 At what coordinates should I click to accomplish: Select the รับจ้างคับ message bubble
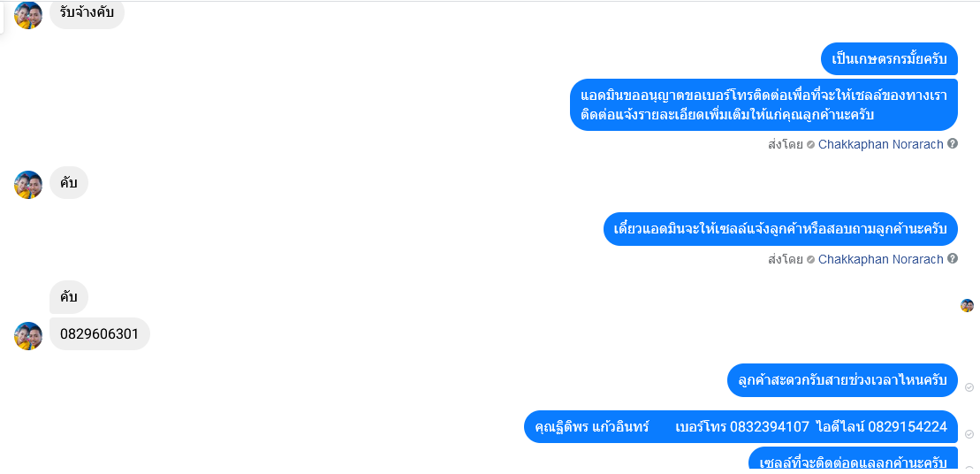(87, 14)
